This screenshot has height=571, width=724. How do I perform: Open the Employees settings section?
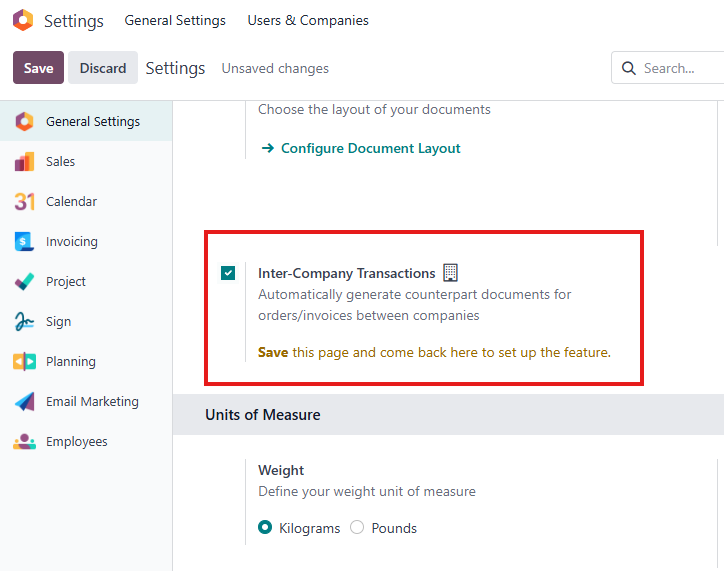coord(86,442)
